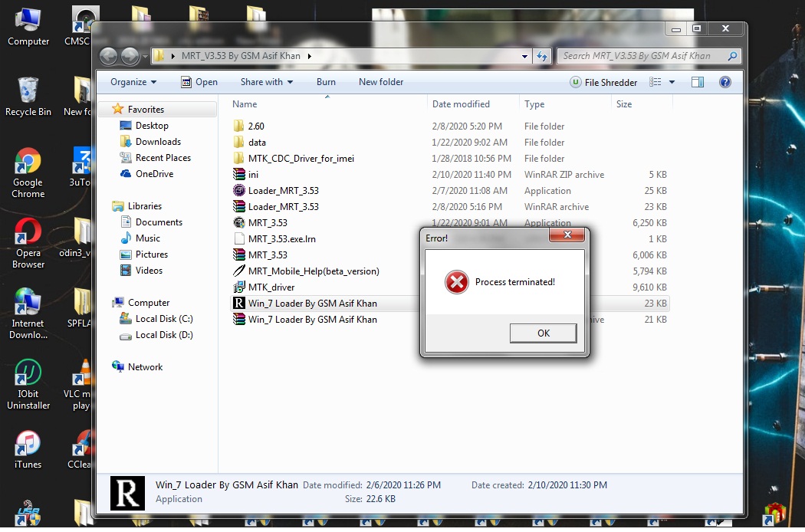
Task: Open Google Chrome desktop shortcut
Action: pos(28,173)
